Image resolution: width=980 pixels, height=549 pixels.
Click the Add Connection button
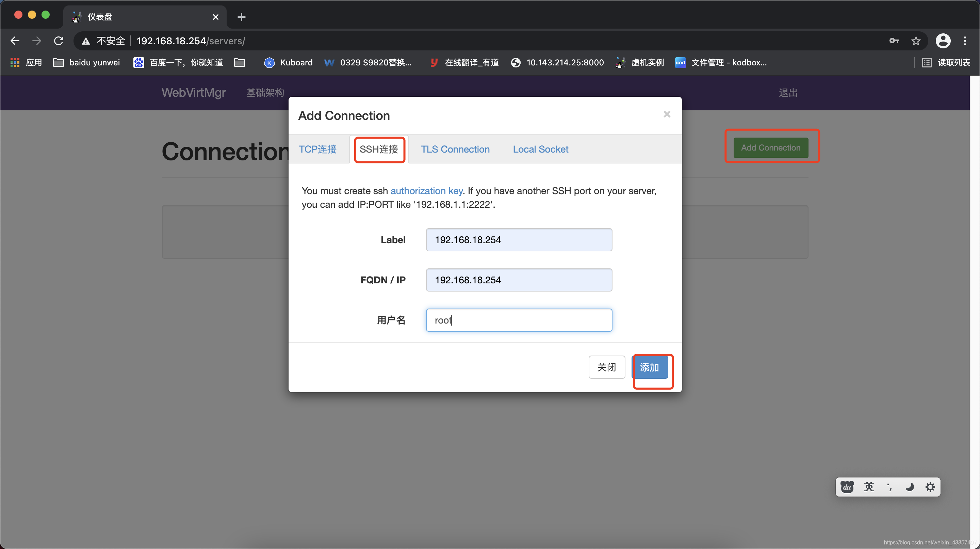click(x=771, y=147)
